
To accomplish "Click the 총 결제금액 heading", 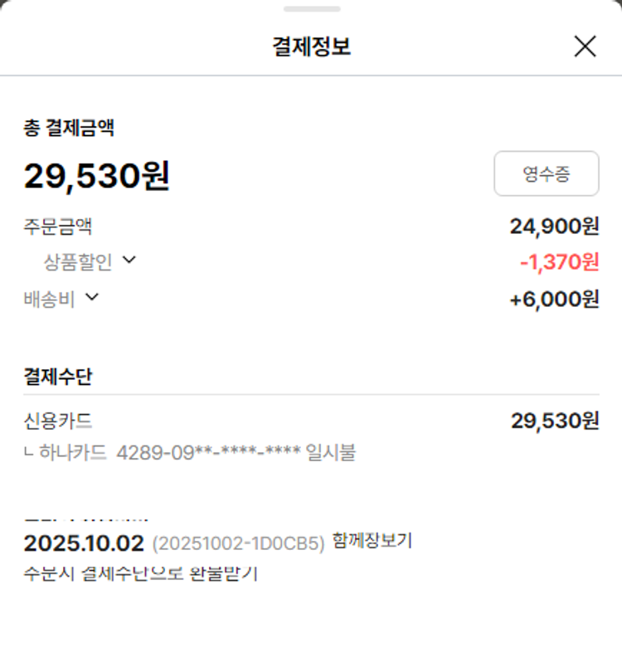I will point(69,128).
